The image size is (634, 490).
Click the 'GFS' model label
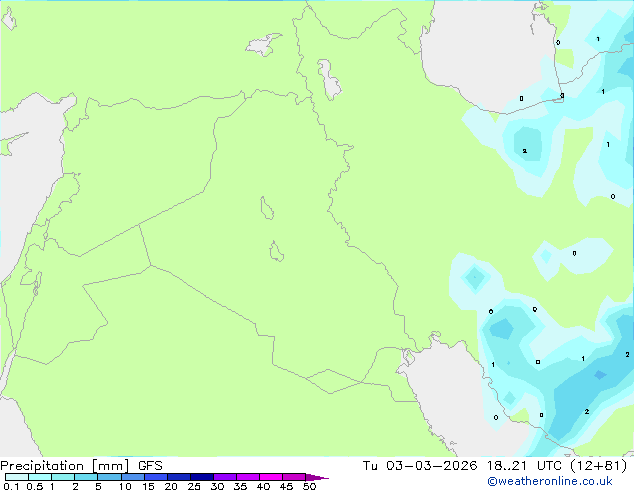[x=150, y=466]
